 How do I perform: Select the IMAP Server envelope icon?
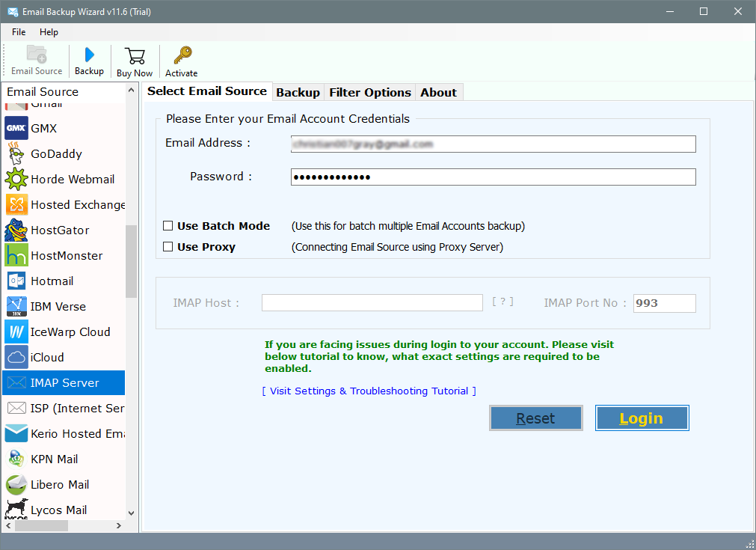tap(16, 382)
